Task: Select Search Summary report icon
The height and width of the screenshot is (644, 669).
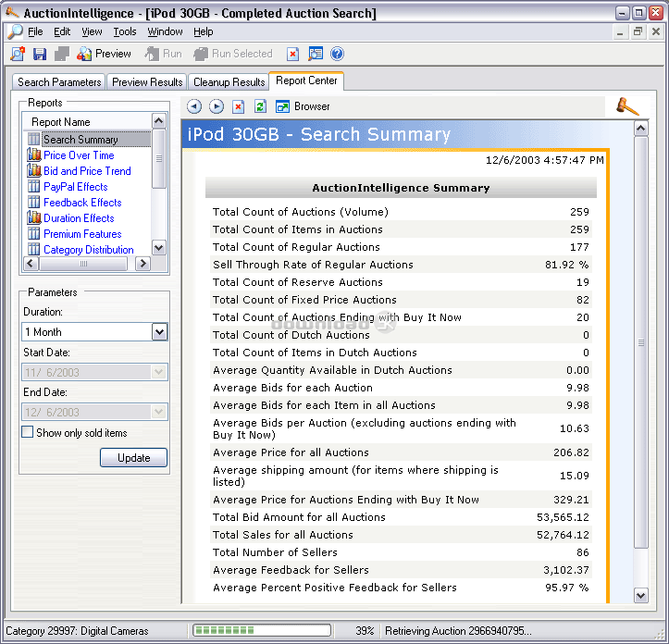Action: 33,139
